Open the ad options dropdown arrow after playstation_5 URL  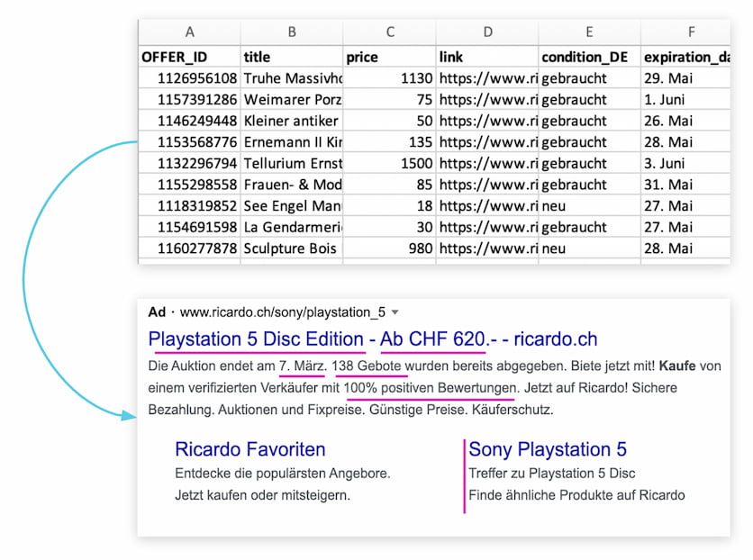pos(395,312)
